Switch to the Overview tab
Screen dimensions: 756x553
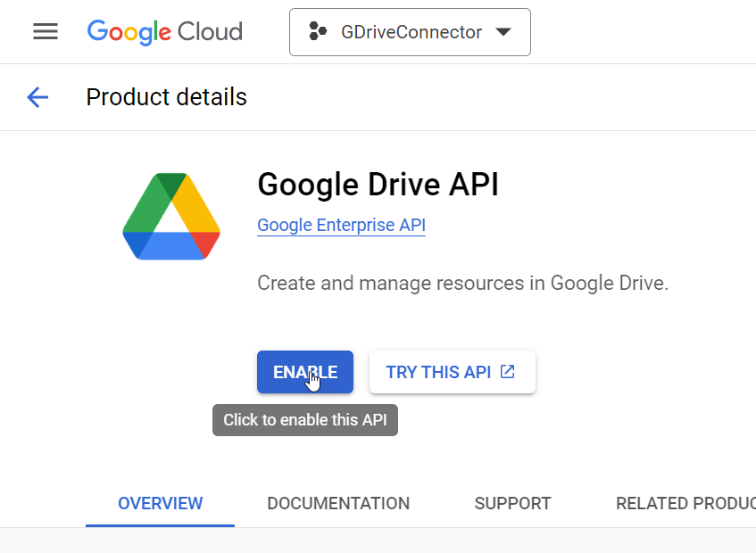click(160, 503)
